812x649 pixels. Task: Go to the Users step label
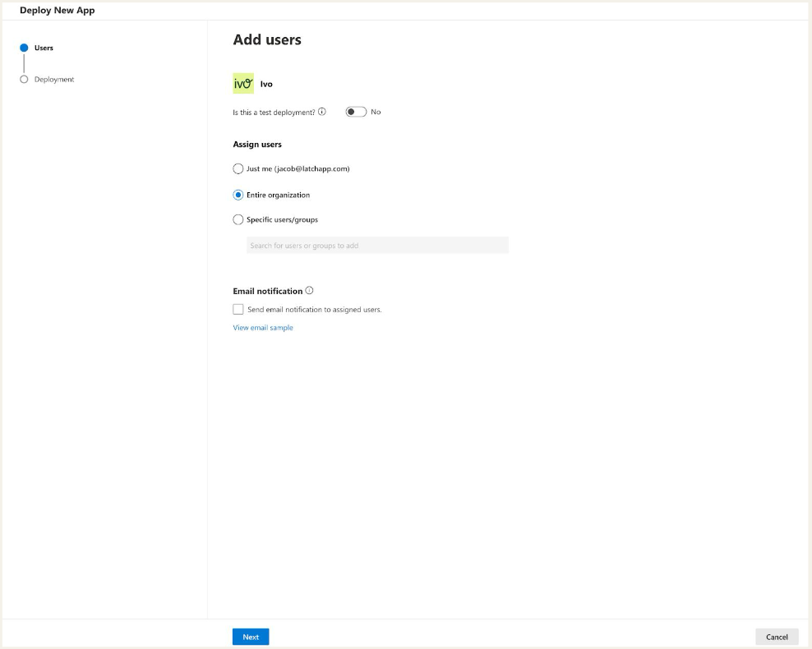point(44,48)
